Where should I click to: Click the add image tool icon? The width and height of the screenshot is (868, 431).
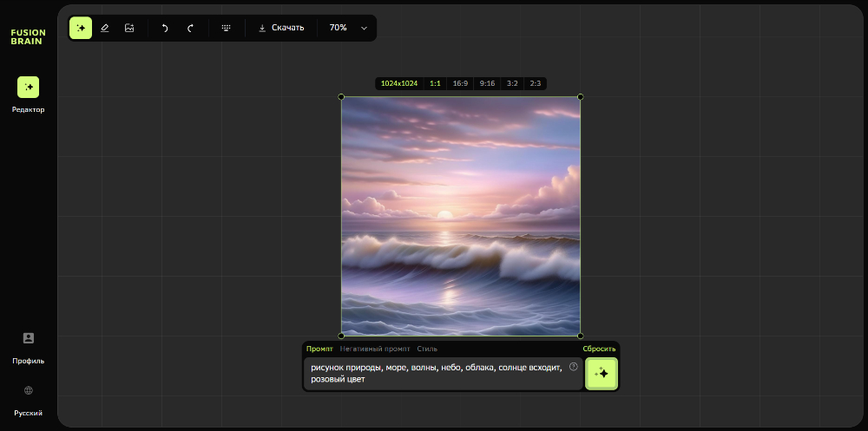pos(129,28)
